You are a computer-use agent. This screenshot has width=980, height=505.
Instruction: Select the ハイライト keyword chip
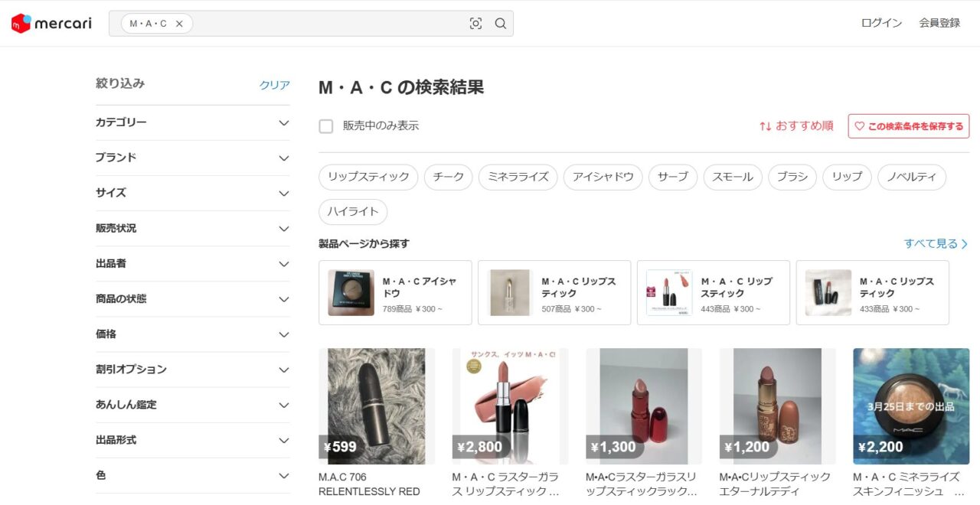tap(353, 212)
